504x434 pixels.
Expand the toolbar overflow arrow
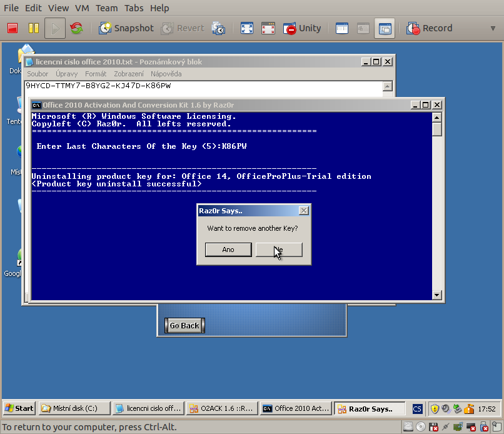point(493,28)
